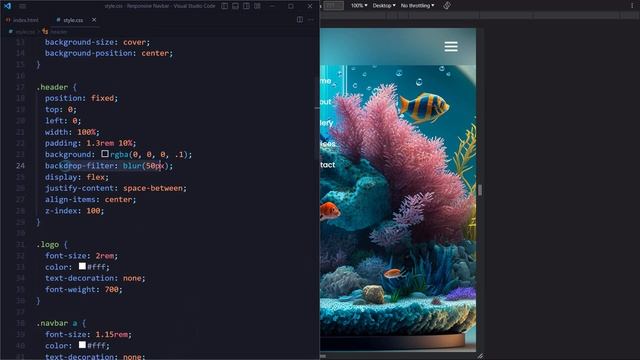Click 'space-between' value text
Image resolution: width=640 pixels, height=360 pixels.
tap(153, 188)
